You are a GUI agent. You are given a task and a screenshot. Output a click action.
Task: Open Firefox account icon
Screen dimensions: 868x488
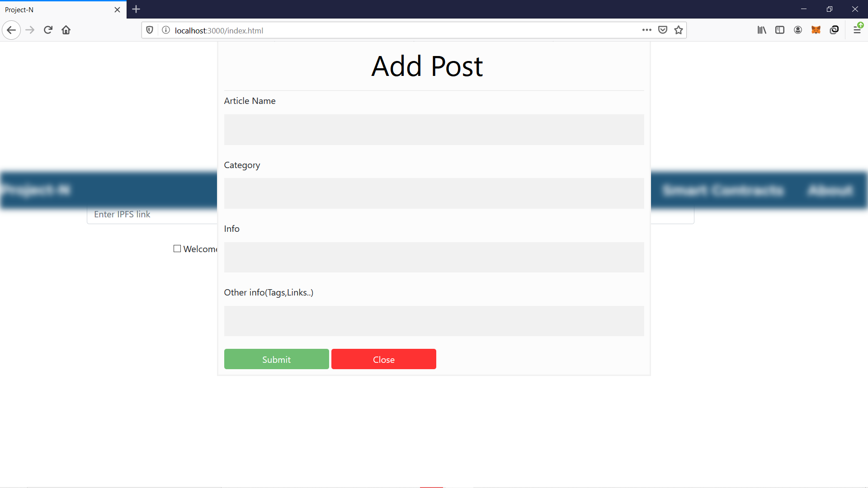(x=798, y=30)
